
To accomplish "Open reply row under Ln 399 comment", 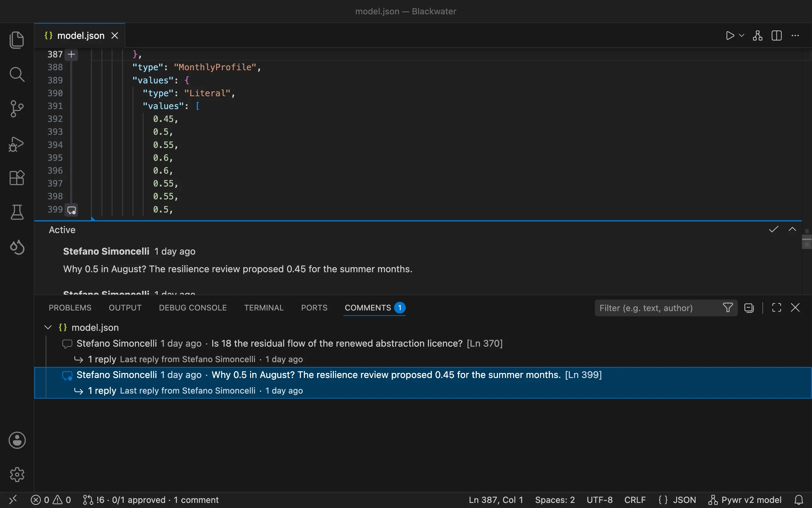I will pos(423,391).
